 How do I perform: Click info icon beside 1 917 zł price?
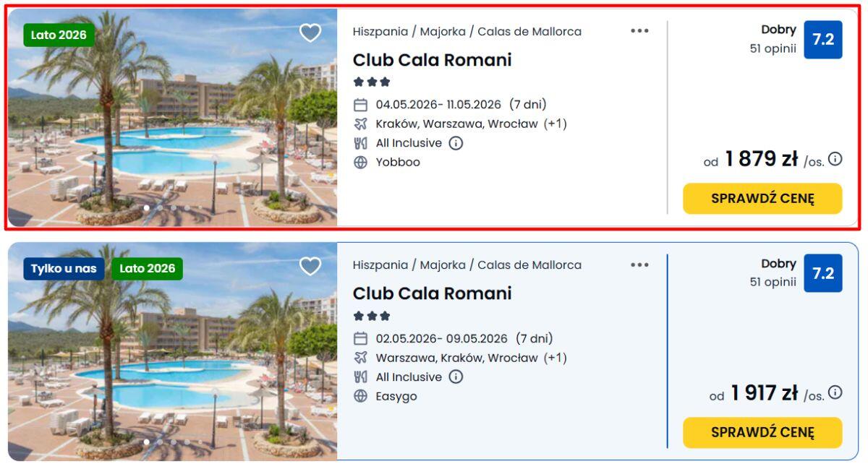(x=835, y=392)
